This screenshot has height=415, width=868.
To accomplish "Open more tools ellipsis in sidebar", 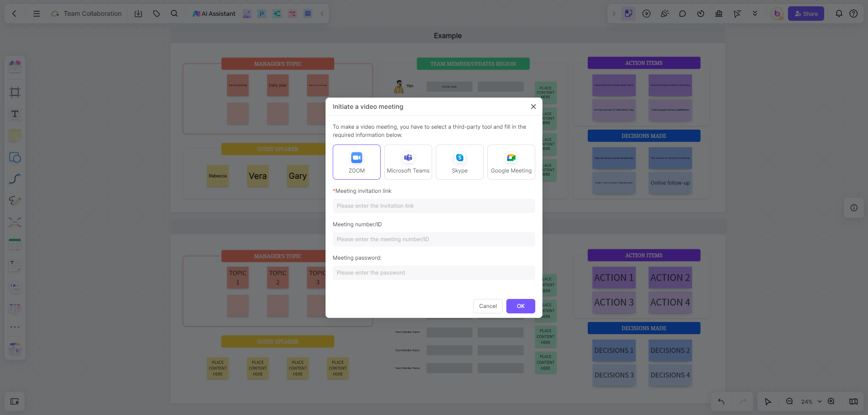I will [x=15, y=327].
